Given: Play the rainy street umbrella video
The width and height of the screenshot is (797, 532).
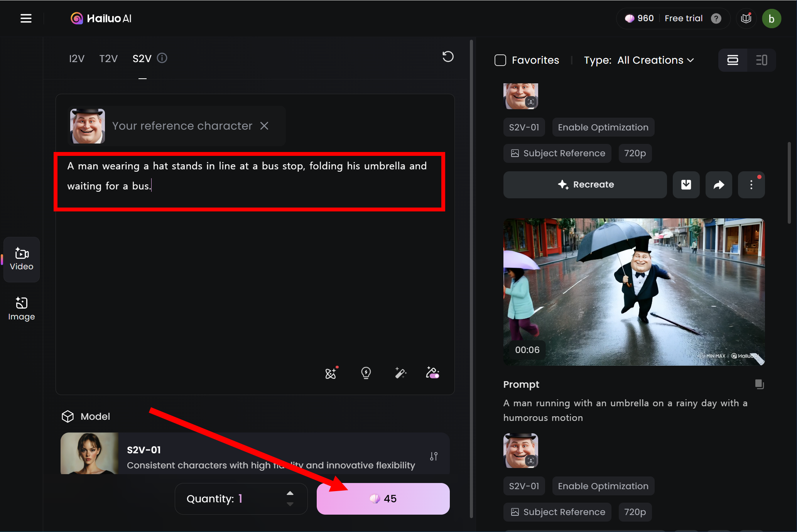Looking at the screenshot, I should pos(633,292).
